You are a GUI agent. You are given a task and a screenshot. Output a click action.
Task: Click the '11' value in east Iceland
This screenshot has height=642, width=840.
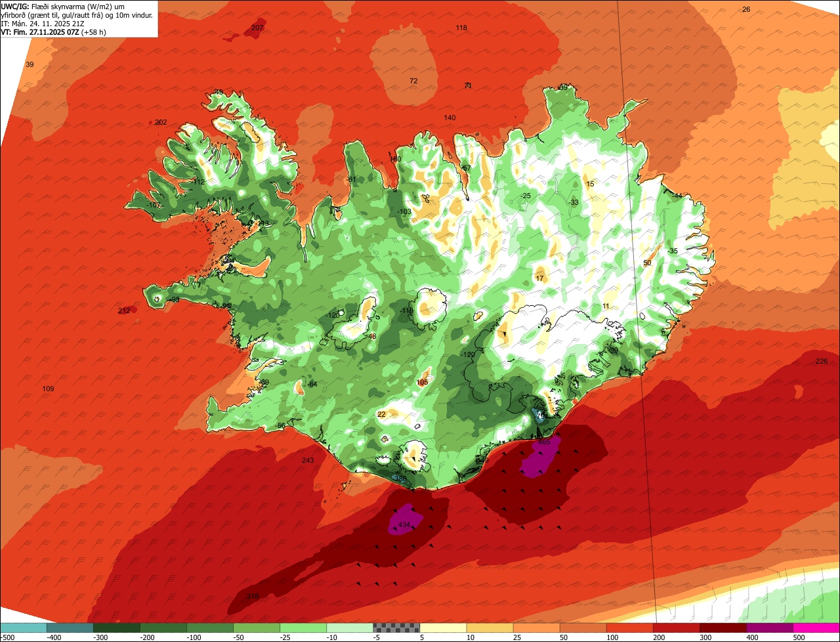point(606,307)
